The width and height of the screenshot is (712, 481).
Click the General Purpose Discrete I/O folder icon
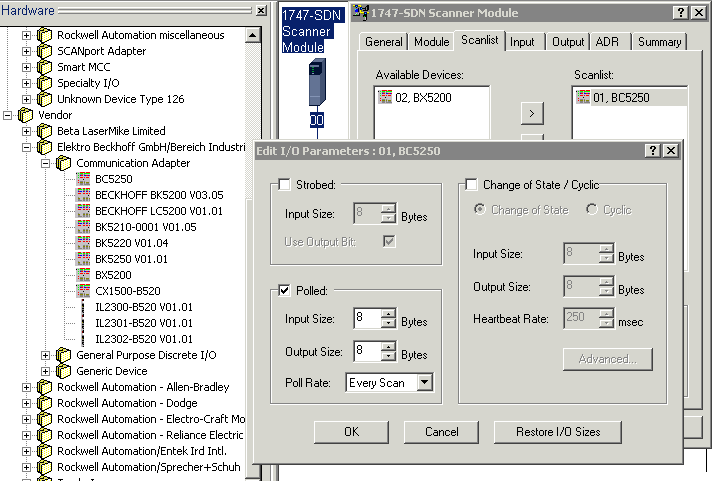coord(64,355)
